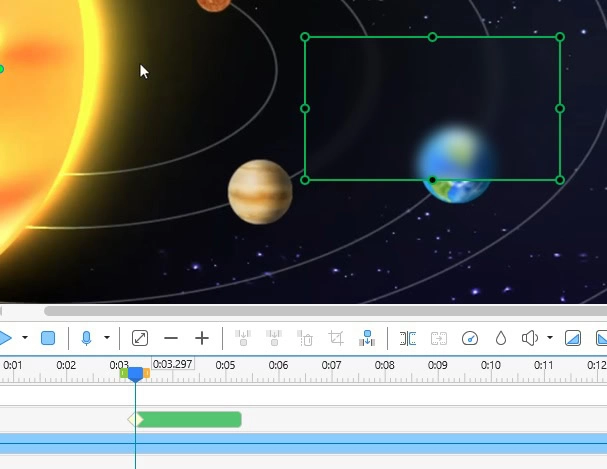
Task: Zoom out the timeline with minus icon
Action: [171, 338]
